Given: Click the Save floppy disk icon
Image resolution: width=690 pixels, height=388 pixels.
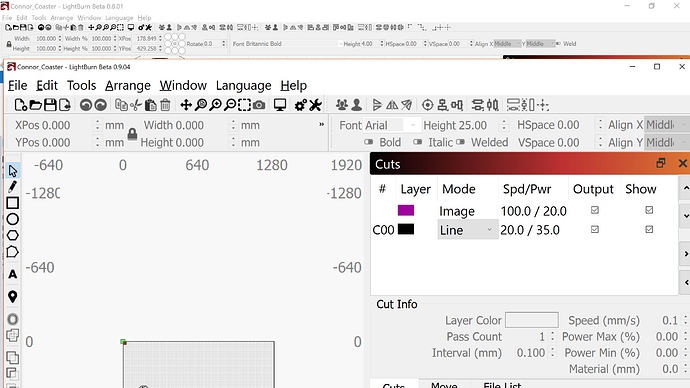Looking at the screenshot, I should click(x=50, y=105).
